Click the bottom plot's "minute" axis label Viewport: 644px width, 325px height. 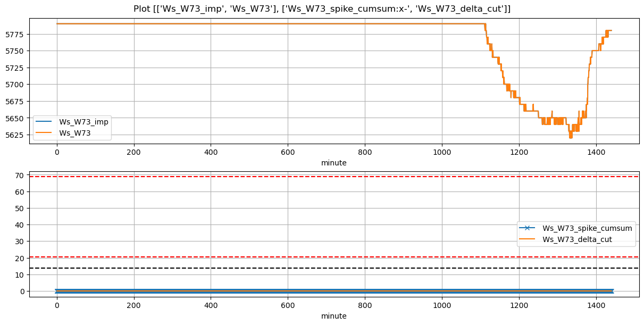pos(333,316)
